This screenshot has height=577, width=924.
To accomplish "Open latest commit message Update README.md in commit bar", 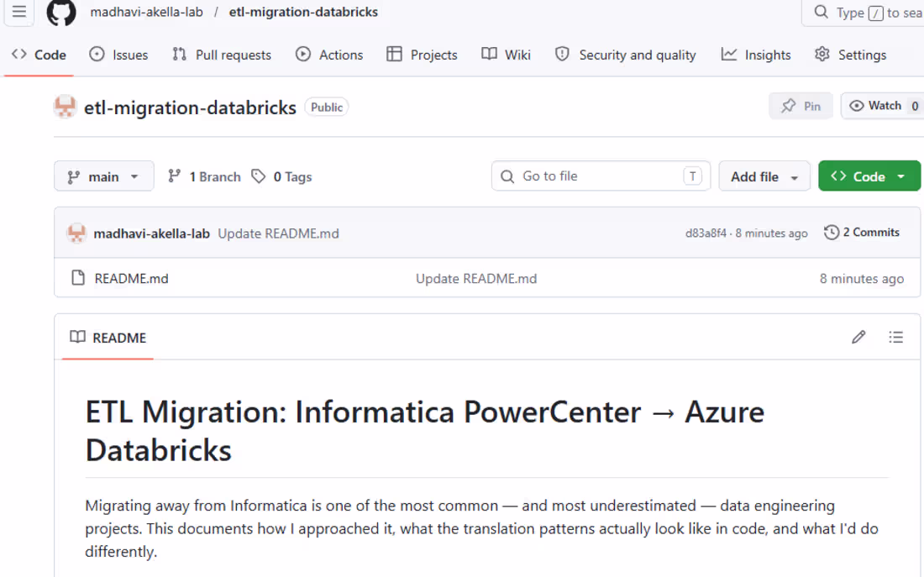I will (278, 233).
